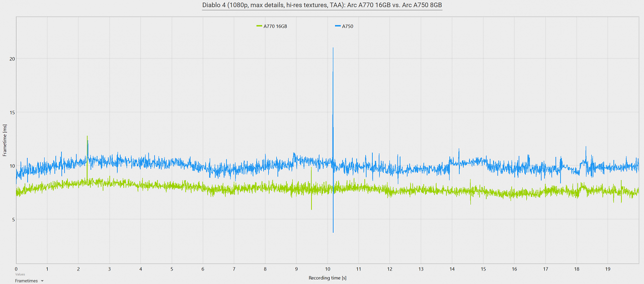
Task: Open the Frametimes dropdown
Action: [29, 281]
